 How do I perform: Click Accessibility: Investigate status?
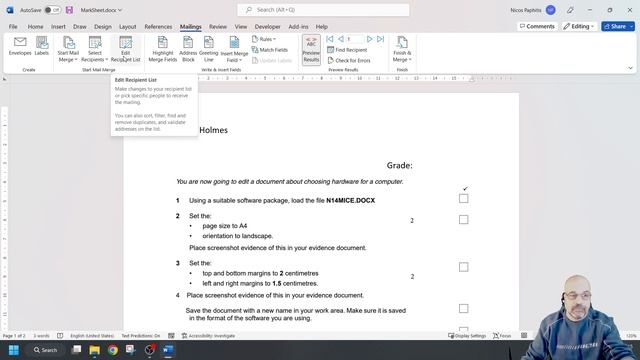coord(208,336)
